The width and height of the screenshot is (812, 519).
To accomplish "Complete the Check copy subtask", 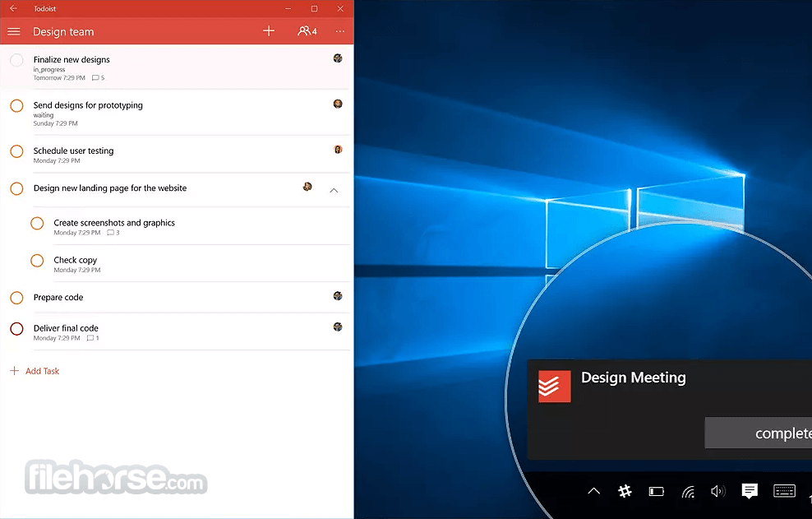I will coord(37,260).
